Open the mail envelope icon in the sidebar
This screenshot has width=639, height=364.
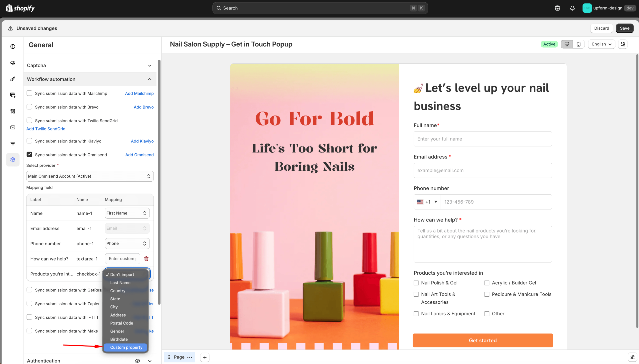pyautogui.click(x=13, y=127)
